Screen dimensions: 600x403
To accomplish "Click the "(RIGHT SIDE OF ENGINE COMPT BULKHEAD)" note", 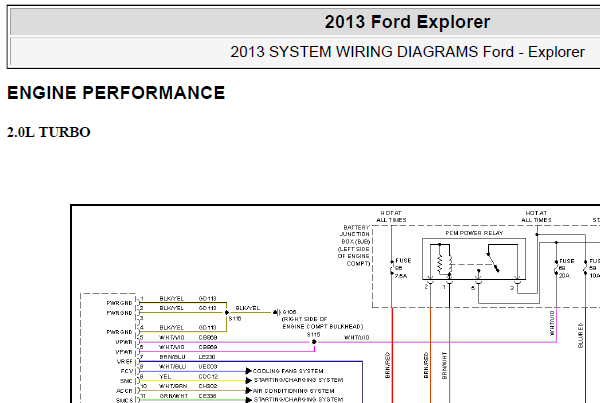I will coord(323,323).
